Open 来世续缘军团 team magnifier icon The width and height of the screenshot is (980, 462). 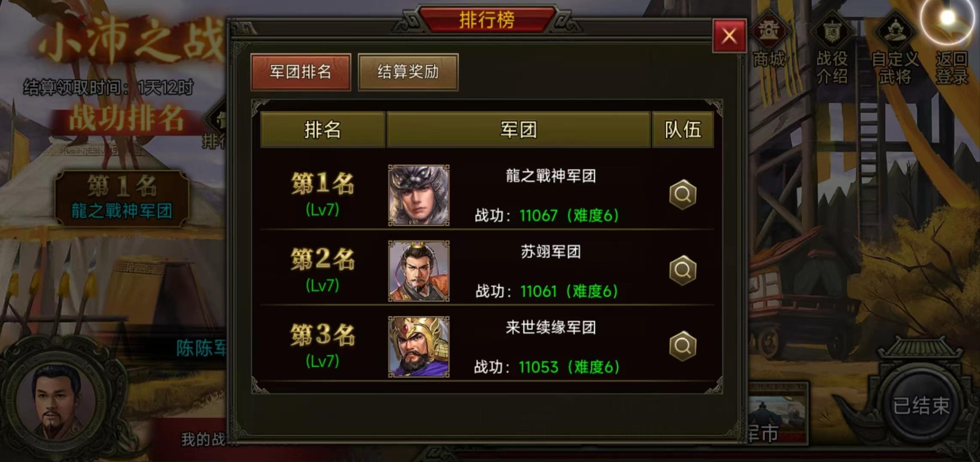point(683,346)
